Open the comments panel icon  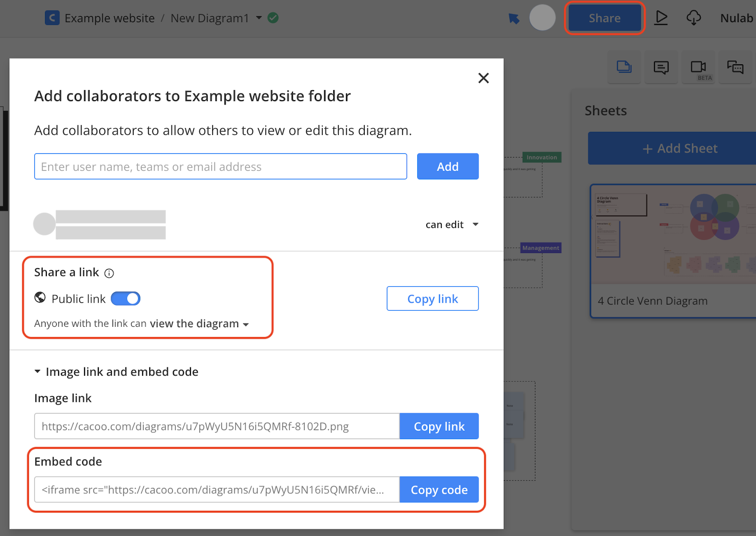pyautogui.click(x=661, y=67)
